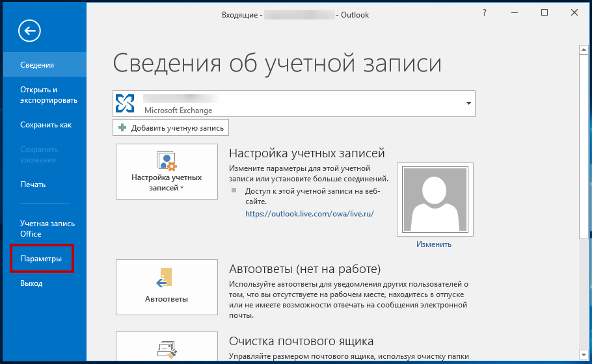This screenshot has width=592, height=364.
Task: Click the scrollbar down arrow
Action: tap(584, 354)
